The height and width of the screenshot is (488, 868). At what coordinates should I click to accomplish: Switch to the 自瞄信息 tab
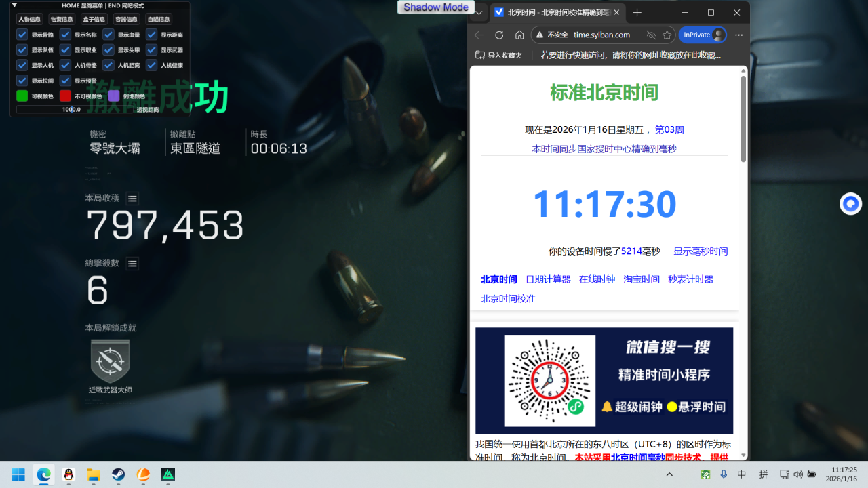pos(158,19)
